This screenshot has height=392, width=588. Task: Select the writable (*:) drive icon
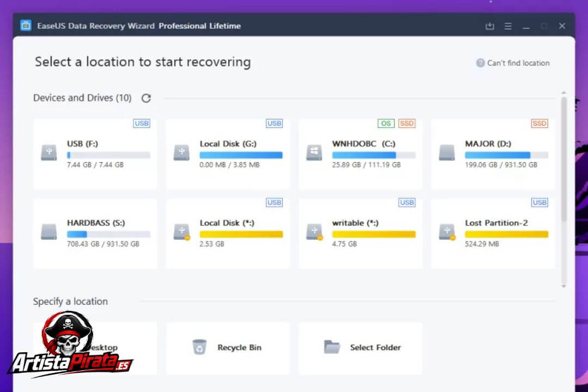click(315, 232)
